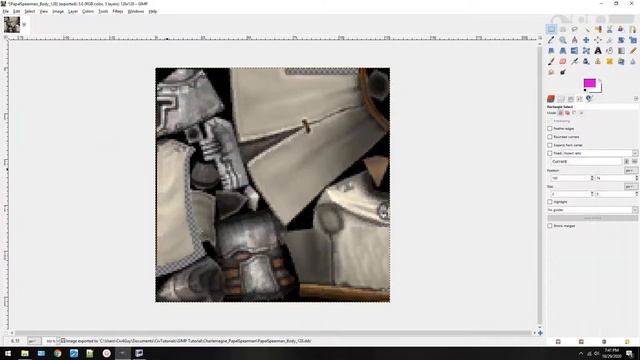640x360 pixels.
Task: Select the Color Picker tool
Action: [551, 40]
